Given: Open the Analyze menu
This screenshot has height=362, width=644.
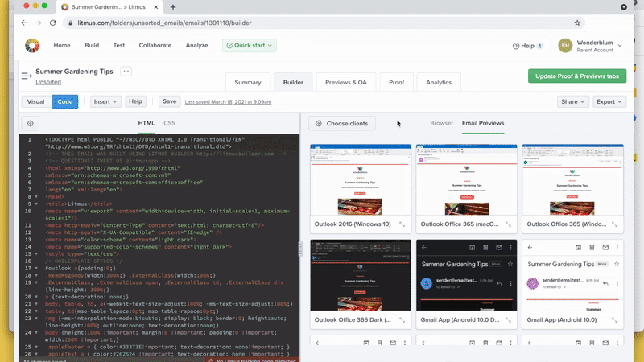Looking at the screenshot, I should [x=196, y=46].
